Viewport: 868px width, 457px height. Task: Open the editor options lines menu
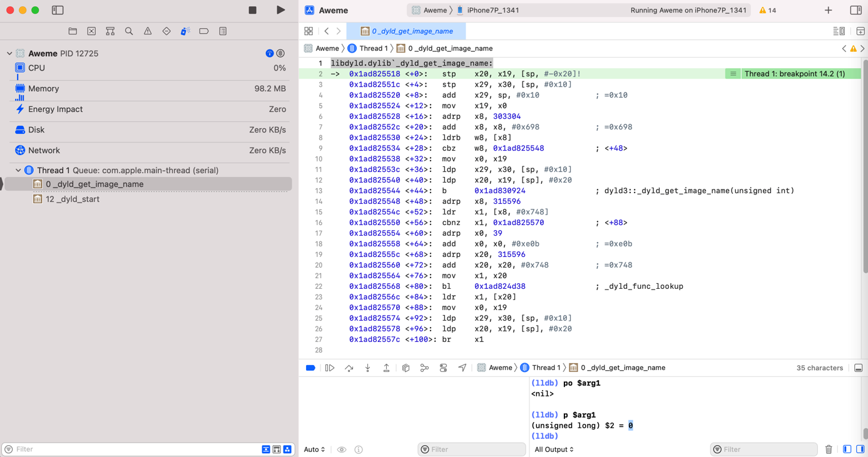[x=839, y=31]
